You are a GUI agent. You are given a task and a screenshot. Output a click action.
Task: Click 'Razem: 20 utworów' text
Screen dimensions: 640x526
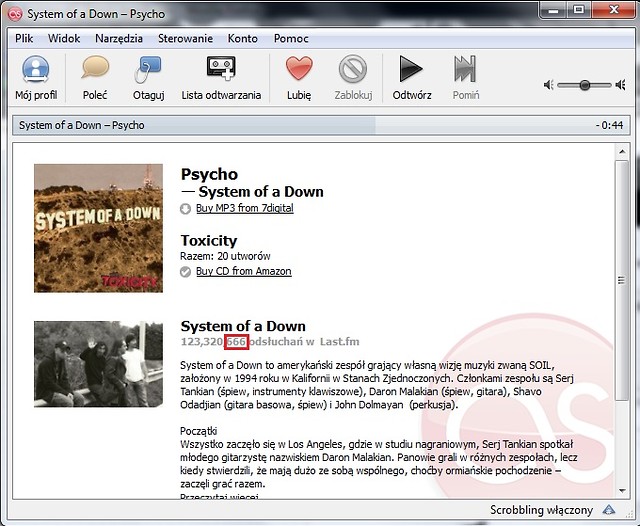click(x=225, y=256)
